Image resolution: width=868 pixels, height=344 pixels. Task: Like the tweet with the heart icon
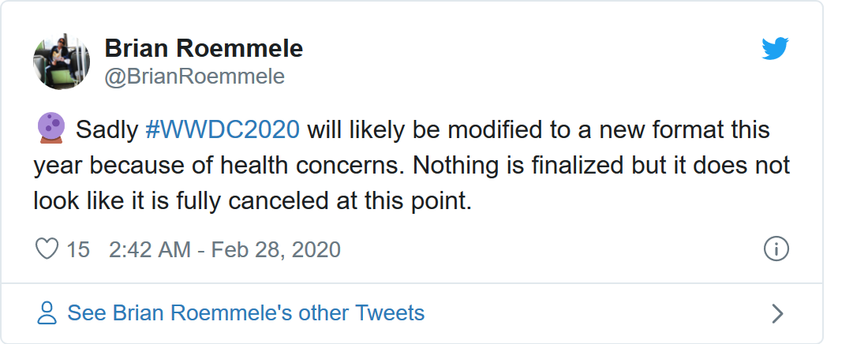[x=47, y=249]
